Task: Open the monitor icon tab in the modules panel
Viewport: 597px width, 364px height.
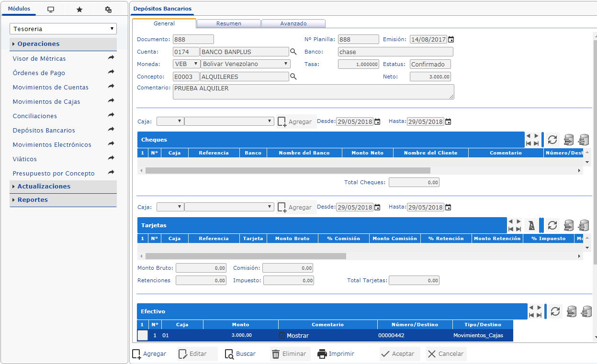Action: [51, 9]
